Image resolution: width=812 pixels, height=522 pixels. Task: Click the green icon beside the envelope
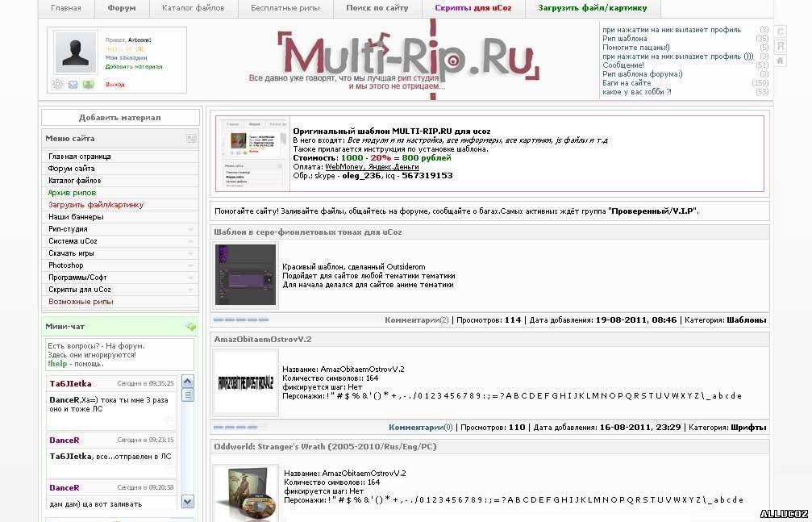[x=88, y=85]
